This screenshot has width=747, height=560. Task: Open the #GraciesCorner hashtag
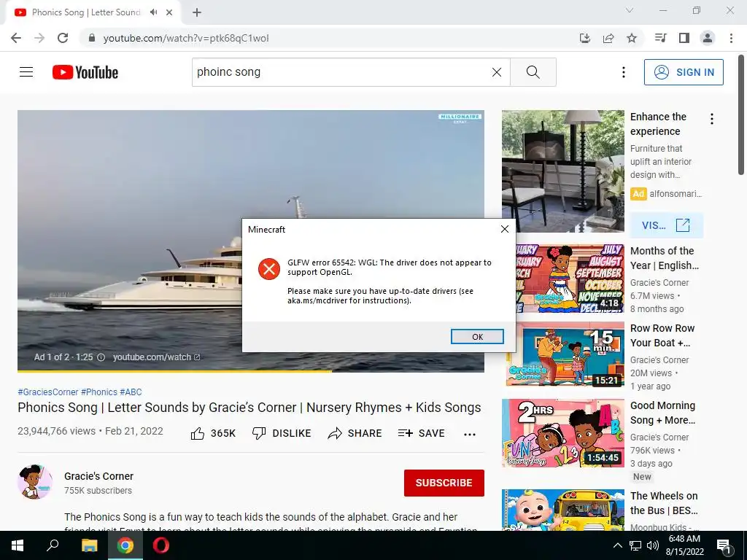(x=47, y=392)
